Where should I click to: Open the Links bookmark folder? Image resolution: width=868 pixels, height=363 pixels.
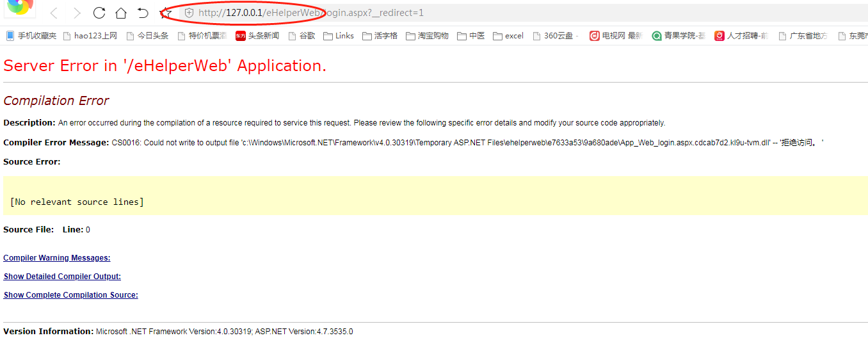339,36
